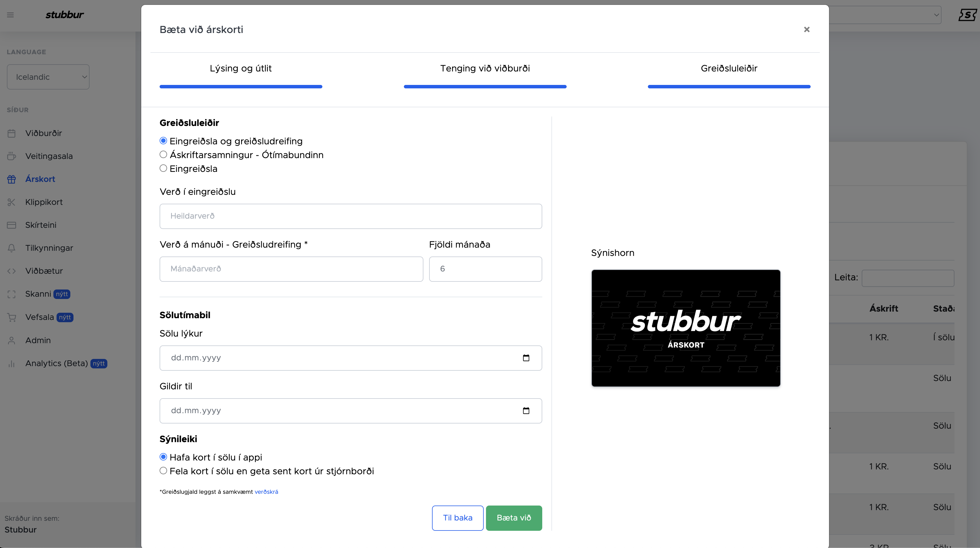The height and width of the screenshot is (548, 980).
Task: Go to Tenging við viðburði step
Action: pos(485,69)
